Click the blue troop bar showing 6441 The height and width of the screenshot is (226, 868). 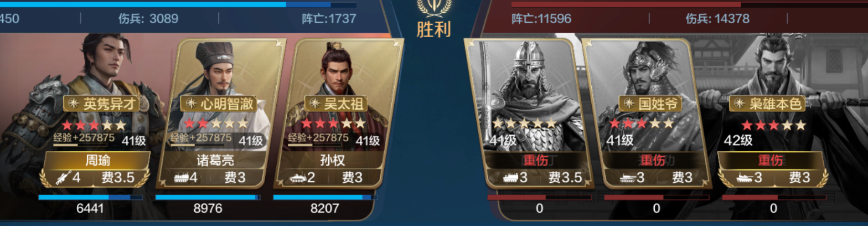(x=90, y=197)
